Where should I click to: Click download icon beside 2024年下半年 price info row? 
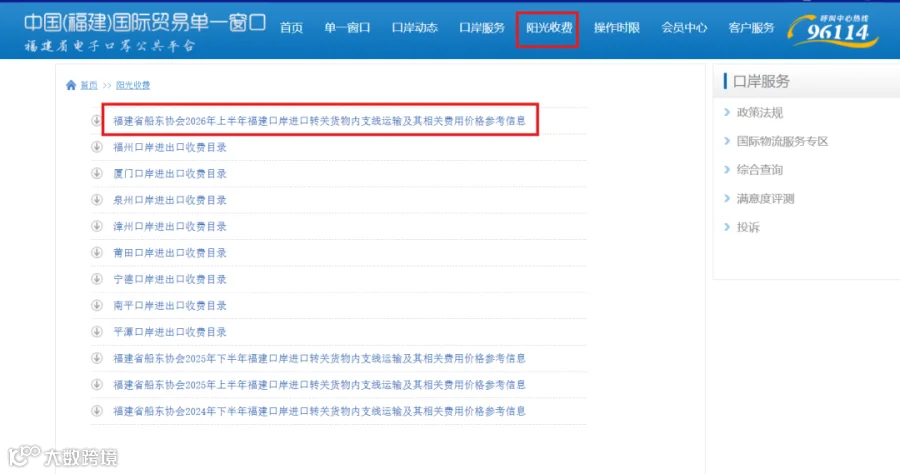[96, 411]
